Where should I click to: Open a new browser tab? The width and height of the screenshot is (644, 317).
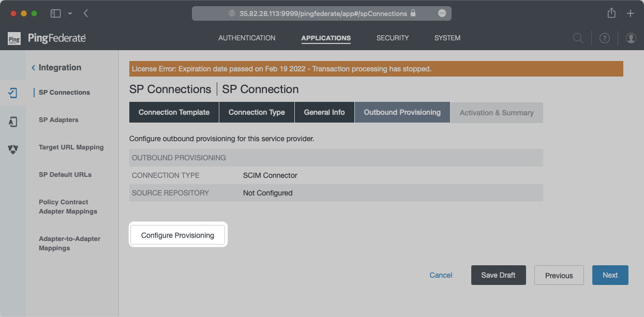click(x=630, y=13)
